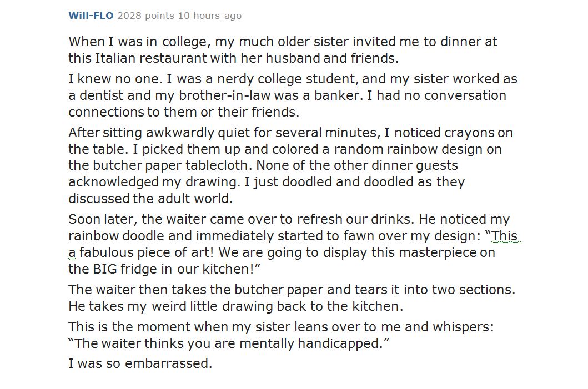Click the final line "I was so embarrassed."

click(140, 364)
